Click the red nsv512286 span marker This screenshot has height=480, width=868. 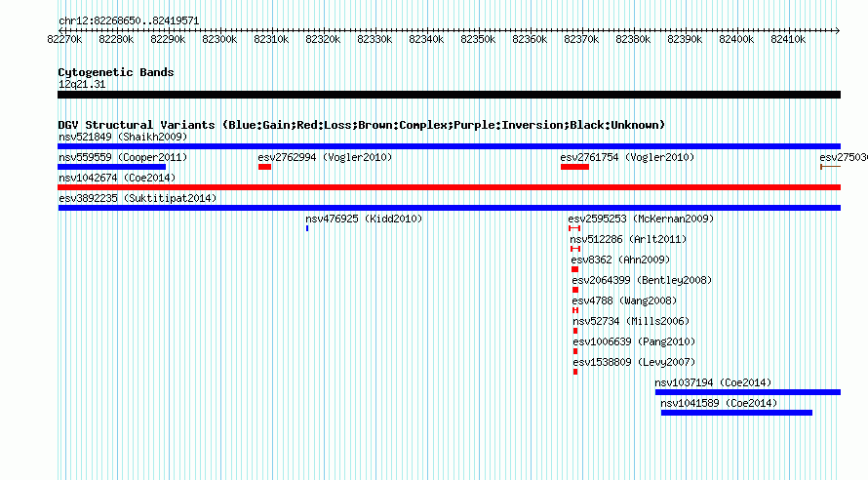click(575, 249)
